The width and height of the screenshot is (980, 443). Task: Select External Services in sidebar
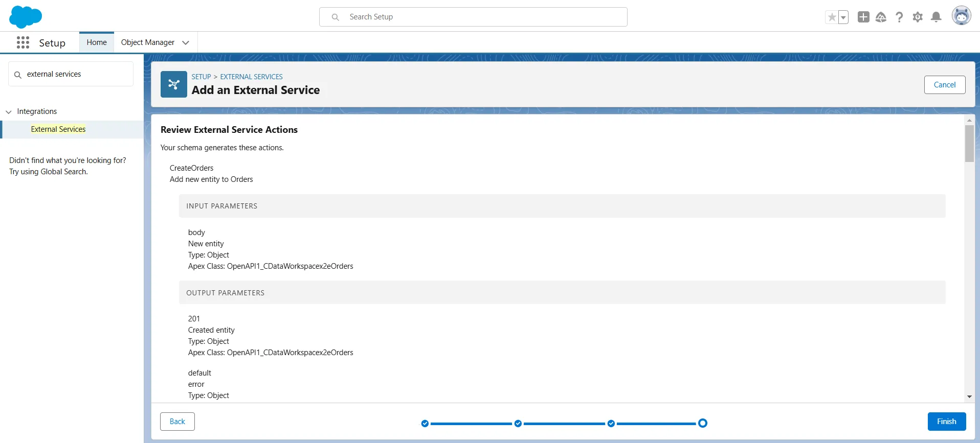coord(58,129)
